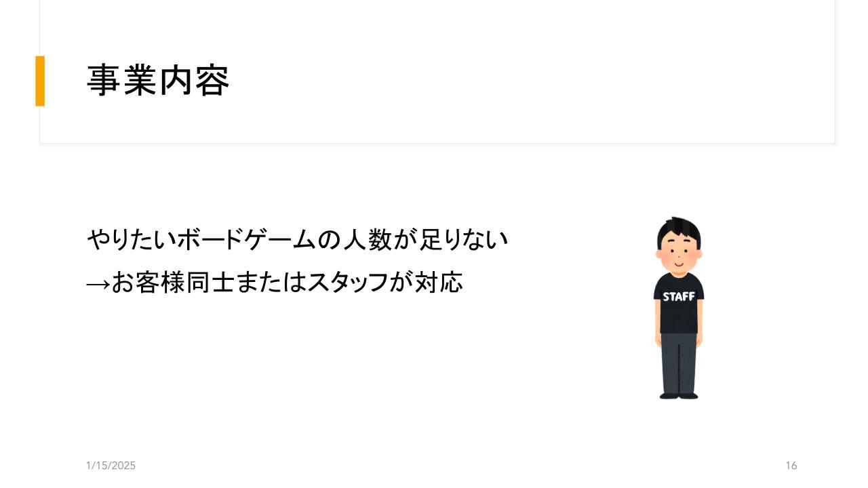Click the slide number 16
This screenshot has height=488, width=868.
791,466
